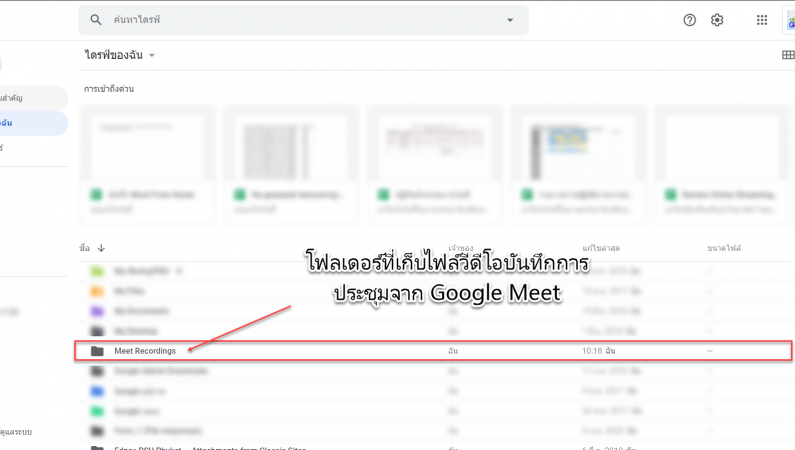Viewport: 795px width, 450px height.
Task: Select the blue folder in file list
Action: [x=97, y=391]
